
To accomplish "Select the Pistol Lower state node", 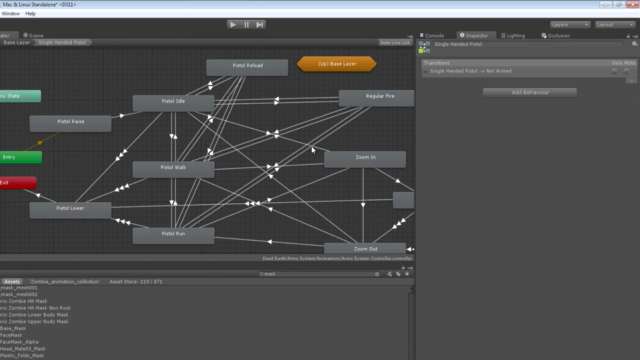I will [x=70, y=210].
